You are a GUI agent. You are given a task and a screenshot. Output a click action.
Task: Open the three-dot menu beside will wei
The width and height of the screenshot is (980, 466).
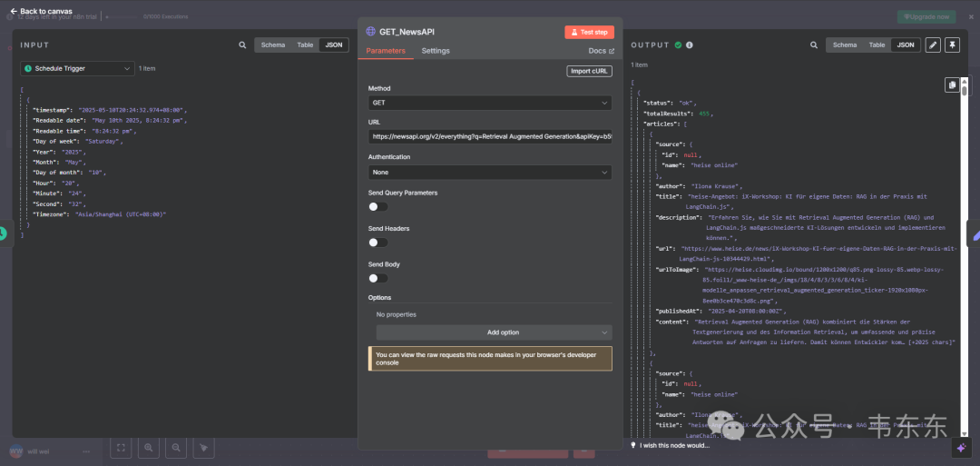[86, 451]
